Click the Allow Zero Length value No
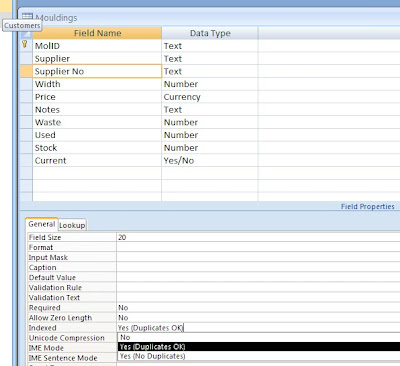Image resolution: width=400 pixels, height=366 pixels. coord(258,318)
